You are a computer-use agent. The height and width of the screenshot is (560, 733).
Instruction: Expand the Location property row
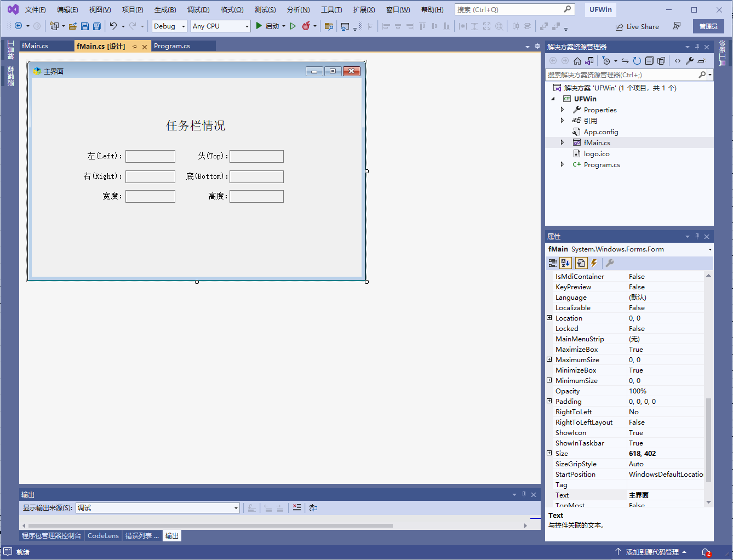point(549,318)
